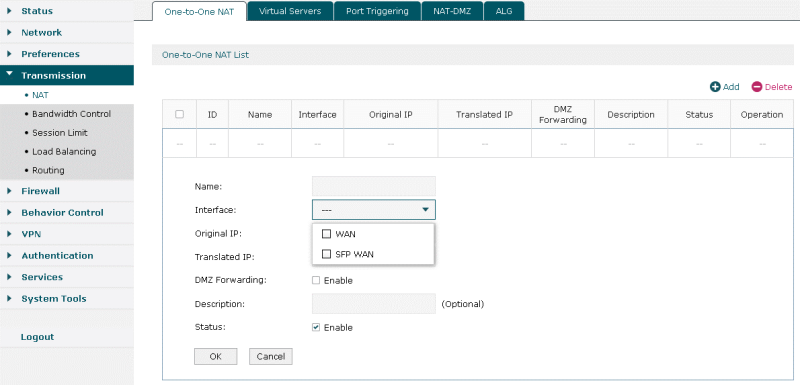Focus the Name input field
Screen dimensions: 800x385
pos(374,186)
